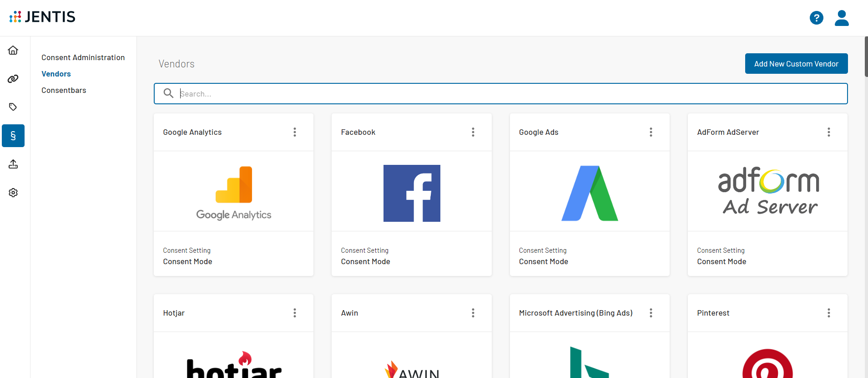The image size is (868, 378).
Task: Click Add New Custom Vendor button
Action: [796, 64]
